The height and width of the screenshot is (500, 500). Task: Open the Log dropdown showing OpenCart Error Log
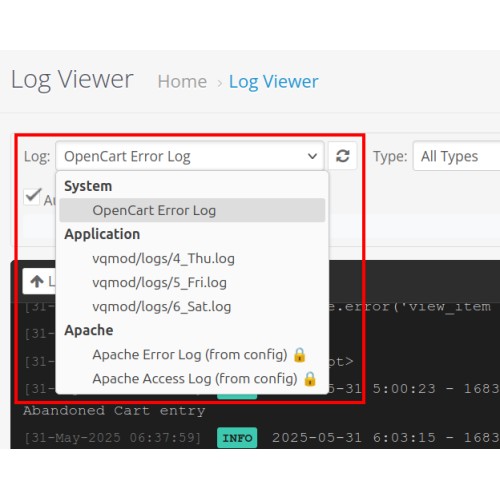click(190, 156)
